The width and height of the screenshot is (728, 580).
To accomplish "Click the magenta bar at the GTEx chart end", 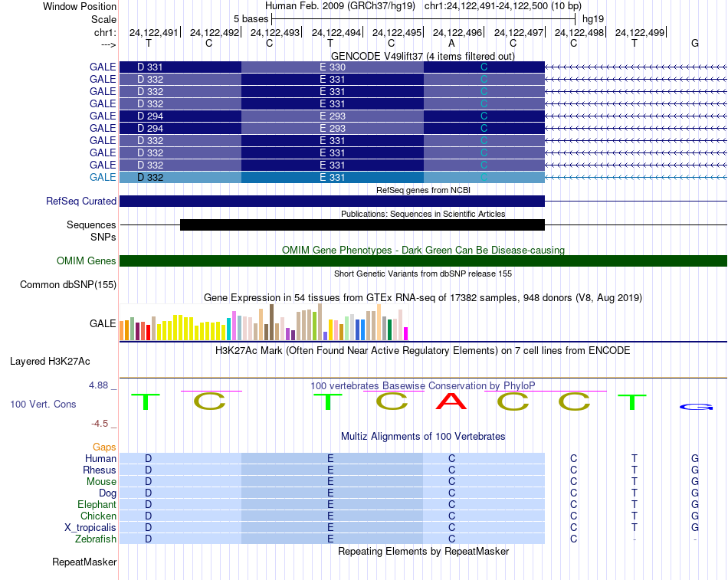I will pos(406,334).
